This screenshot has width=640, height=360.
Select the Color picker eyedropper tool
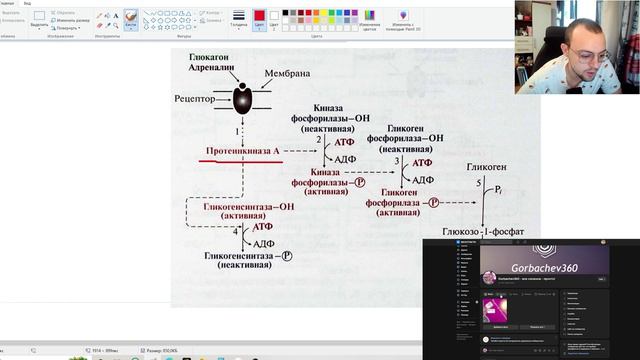point(108,25)
